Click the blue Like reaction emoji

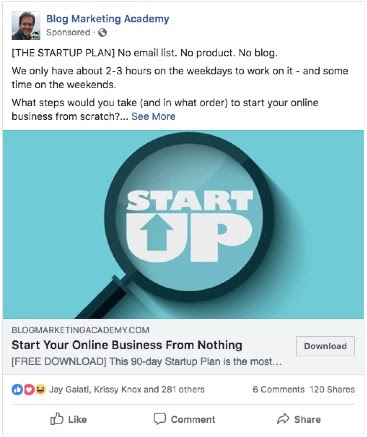[x=17, y=389]
